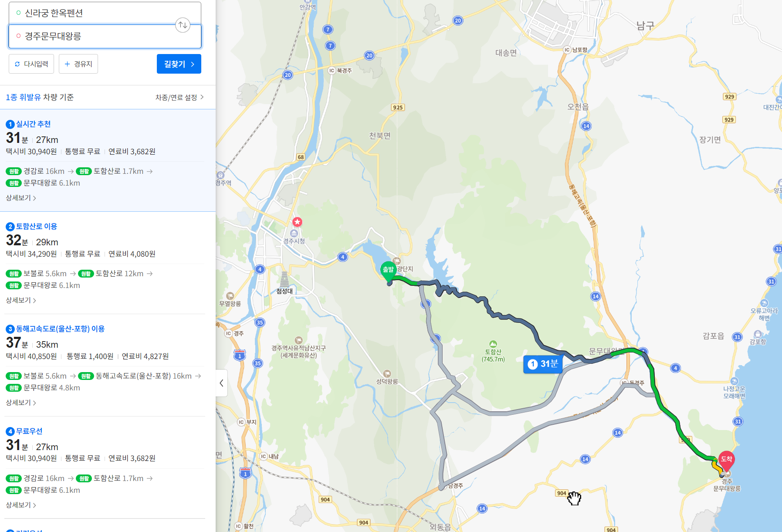Swap the start and destination locations
Screen dimensions: 782x532
(183, 25)
